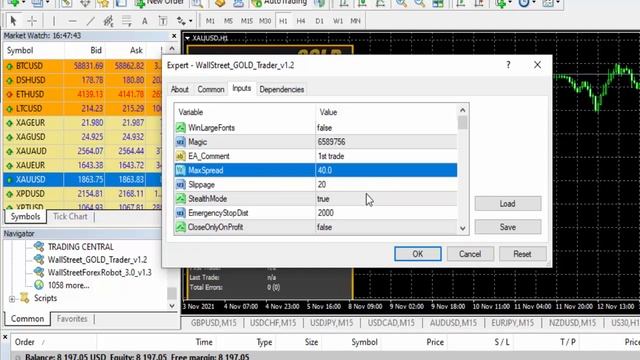Select WallStreet_GOLD_Trader_v1.2 in Navigator

(97, 260)
